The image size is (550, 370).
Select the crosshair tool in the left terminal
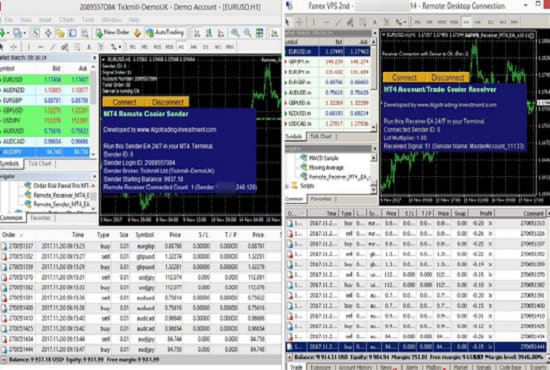(13, 47)
